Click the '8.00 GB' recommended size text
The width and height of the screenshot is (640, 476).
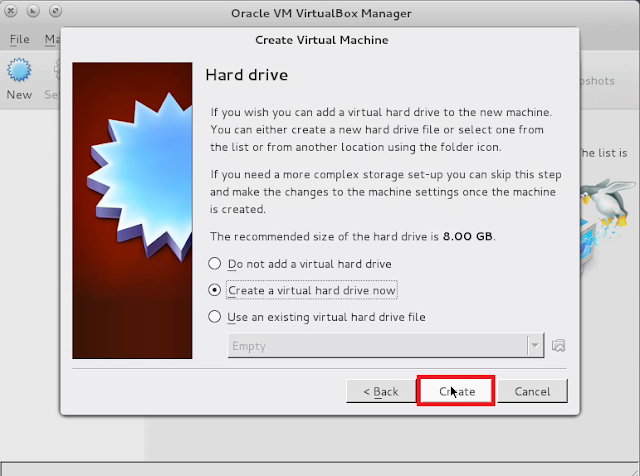(x=467, y=236)
